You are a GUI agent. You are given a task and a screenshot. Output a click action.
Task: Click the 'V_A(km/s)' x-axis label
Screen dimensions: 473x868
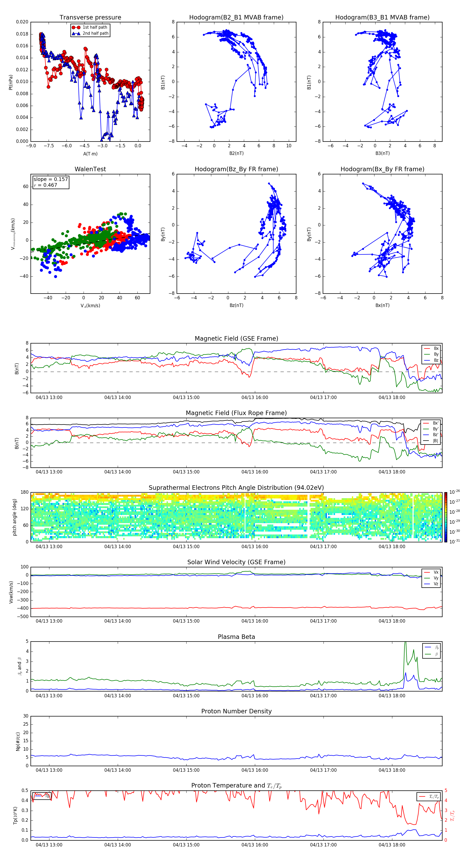[x=90, y=306]
